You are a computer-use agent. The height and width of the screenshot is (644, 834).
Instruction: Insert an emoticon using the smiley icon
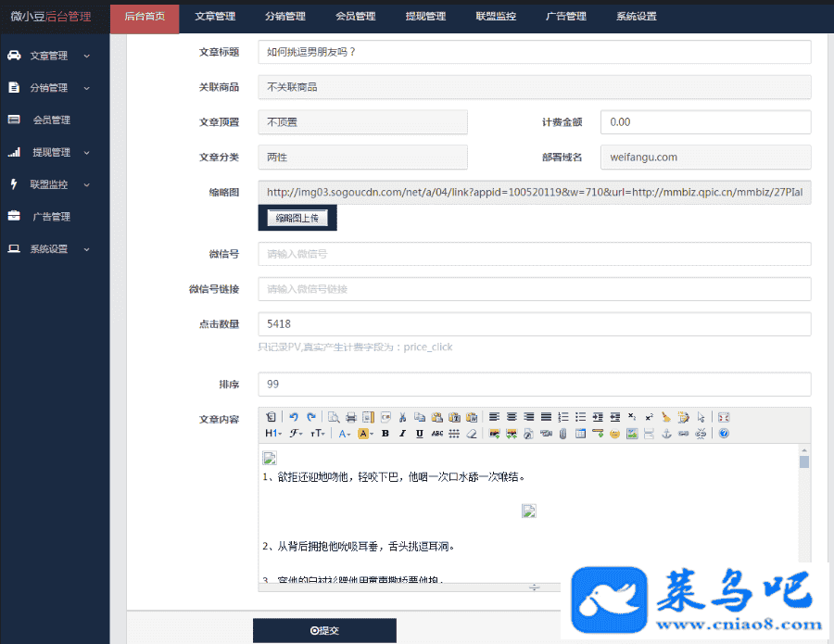(x=614, y=433)
